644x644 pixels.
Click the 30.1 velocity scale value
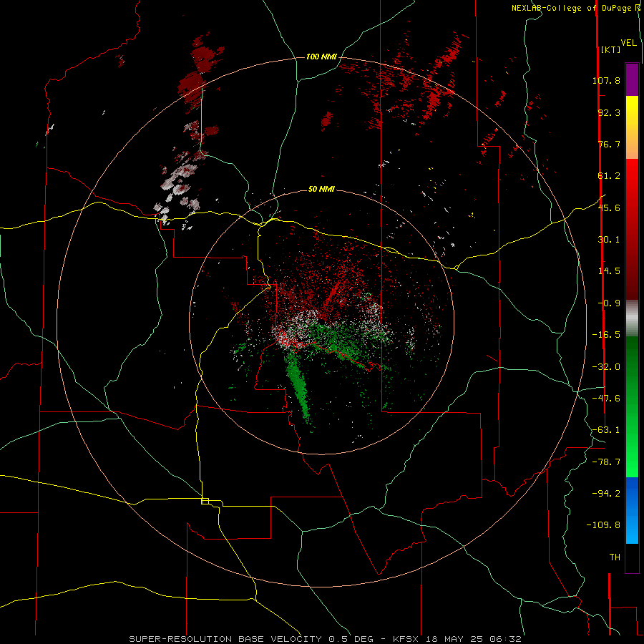pyautogui.click(x=609, y=240)
